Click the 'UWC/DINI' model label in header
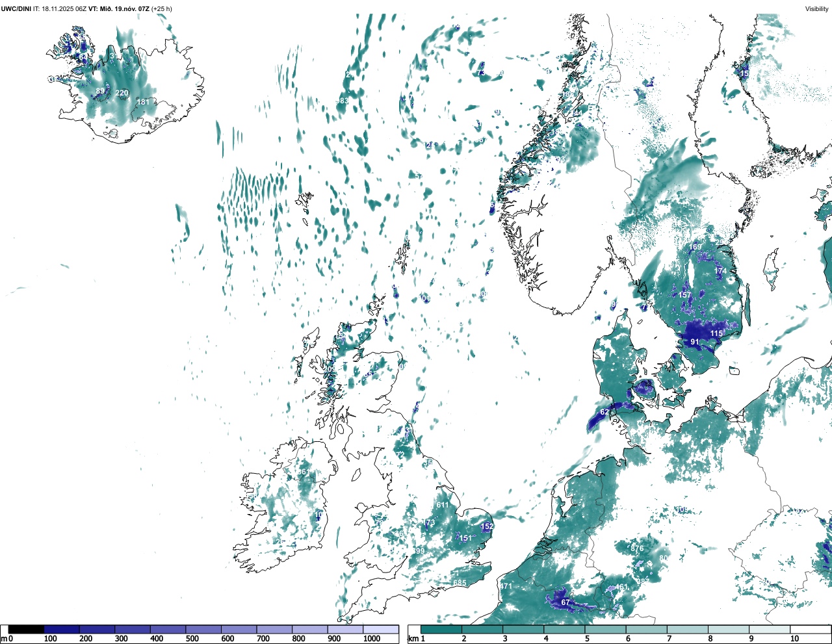Image resolution: width=832 pixels, height=644 pixels. coord(16,8)
